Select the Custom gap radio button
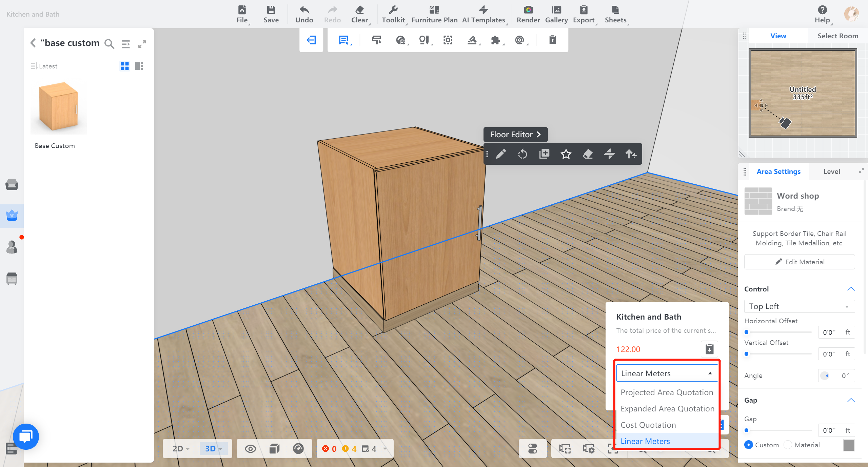Viewport: 868px width, 467px height. [749, 445]
